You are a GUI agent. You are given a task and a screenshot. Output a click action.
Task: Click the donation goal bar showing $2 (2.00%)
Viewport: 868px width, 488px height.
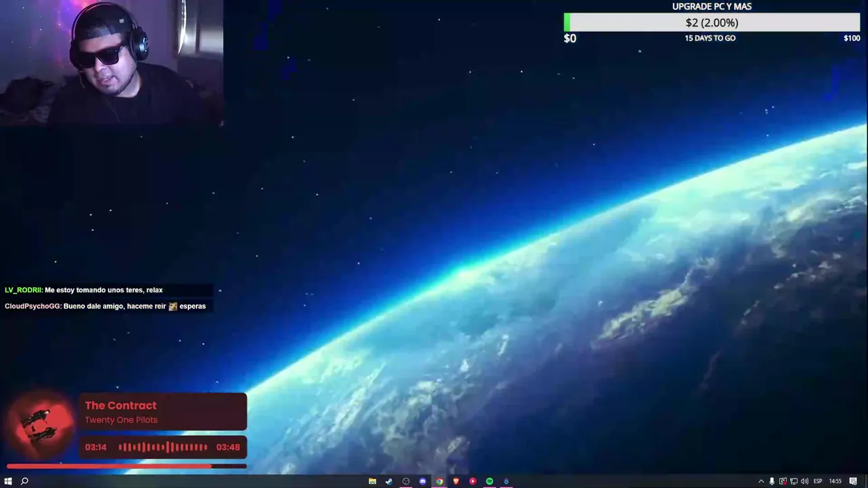pos(712,22)
